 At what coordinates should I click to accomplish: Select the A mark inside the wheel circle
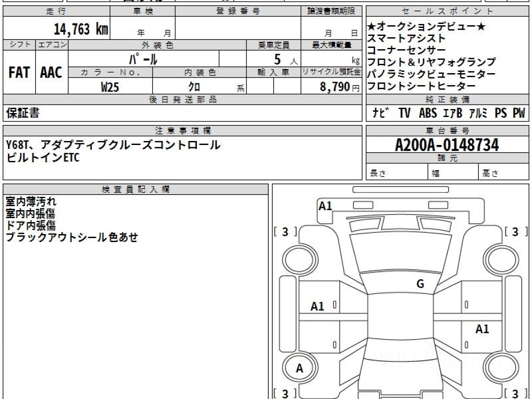[x=299, y=368]
